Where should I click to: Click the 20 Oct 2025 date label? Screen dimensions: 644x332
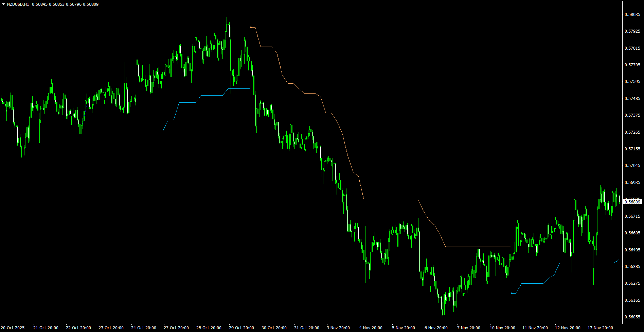click(13, 328)
